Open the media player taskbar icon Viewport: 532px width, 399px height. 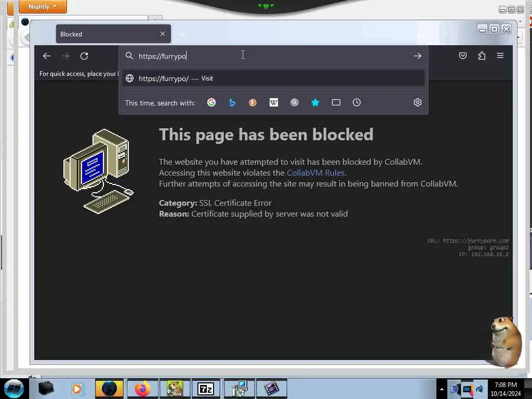(x=77, y=389)
